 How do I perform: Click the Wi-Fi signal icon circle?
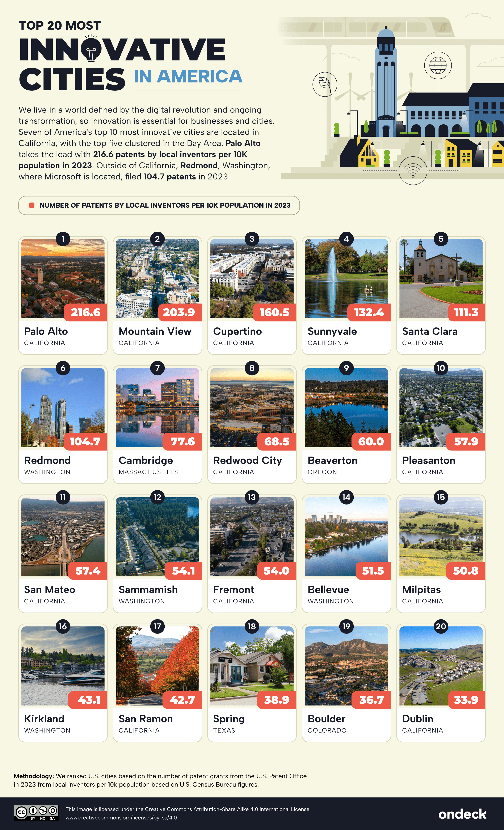(413, 170)
